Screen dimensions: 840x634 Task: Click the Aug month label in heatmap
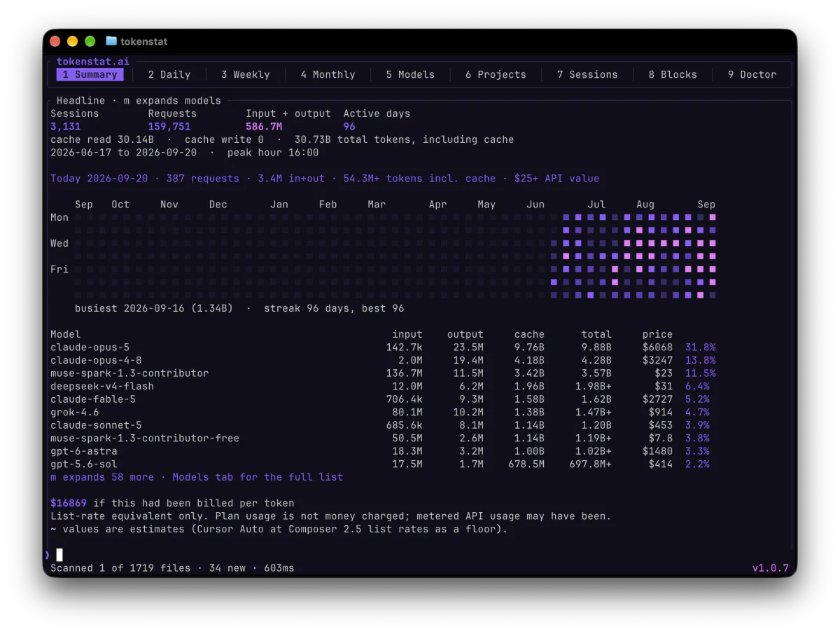[x=645, y=205]
